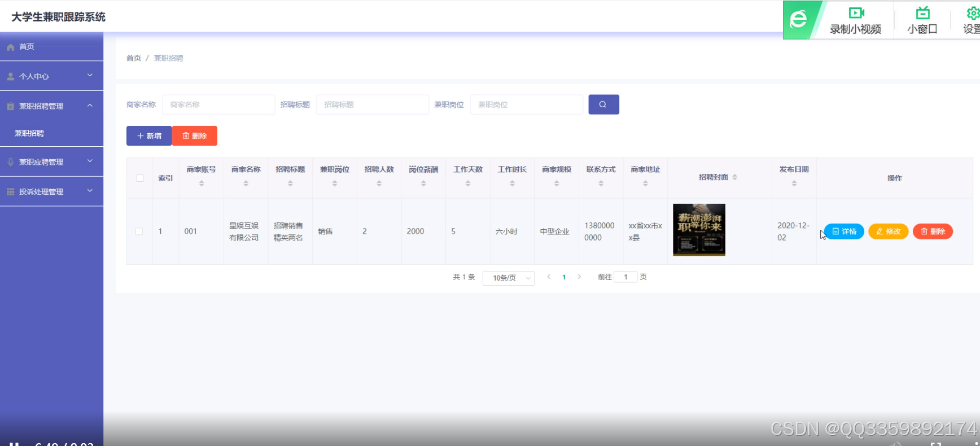Viewport: 980px width, 446px height.
Task: Click 录制小视频 record video button
Action: coord(855,20)
